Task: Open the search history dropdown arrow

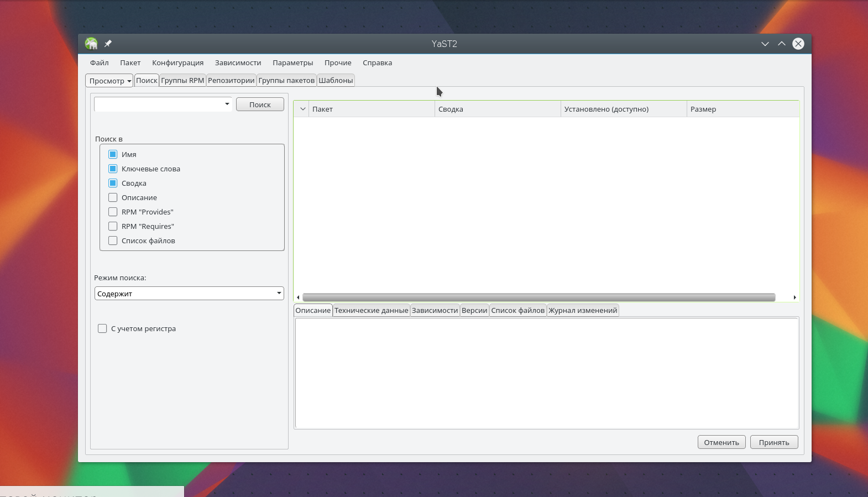Action: (227, 104)
